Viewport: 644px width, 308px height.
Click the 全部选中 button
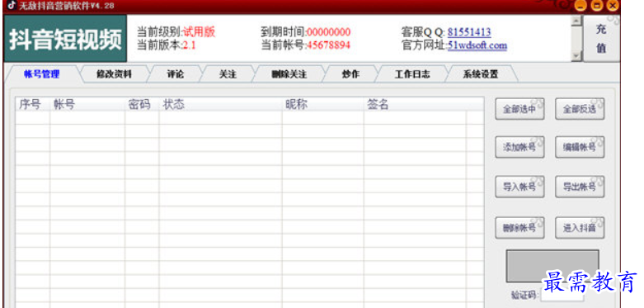coord(519,109)
